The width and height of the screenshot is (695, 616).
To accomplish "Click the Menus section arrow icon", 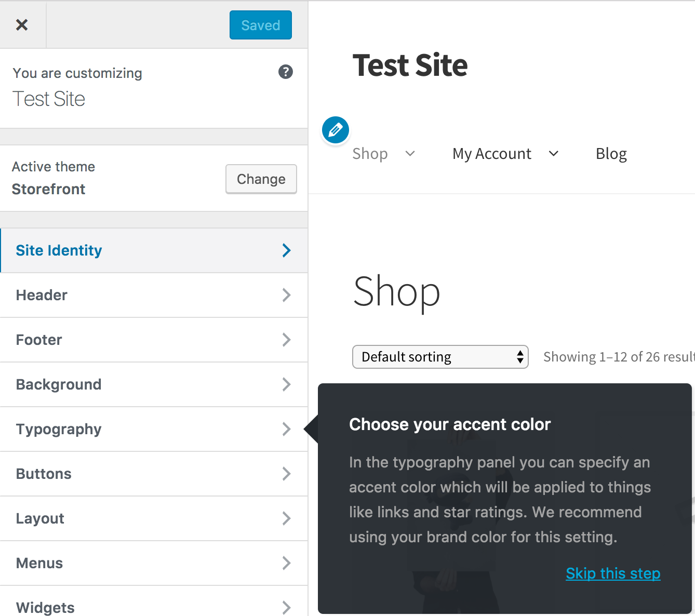I will 286,563.
